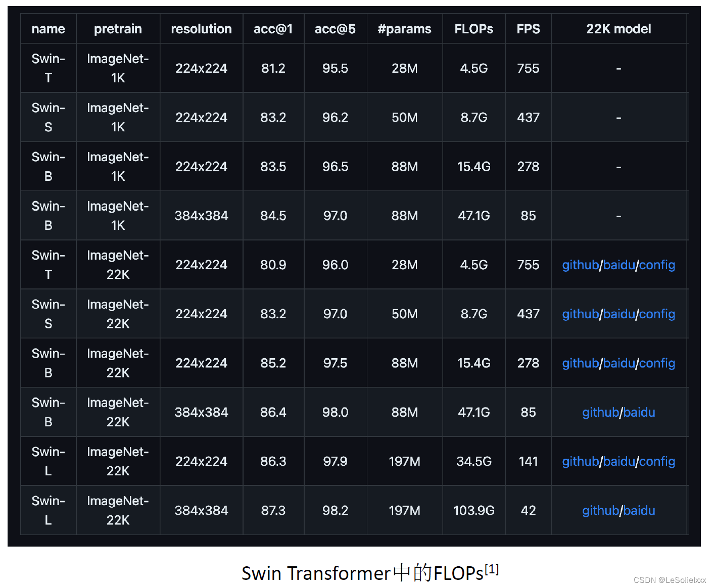Select the acc@1 value 86.3
The width and height of the screenshot is (714, 588).
pos(273,461)
